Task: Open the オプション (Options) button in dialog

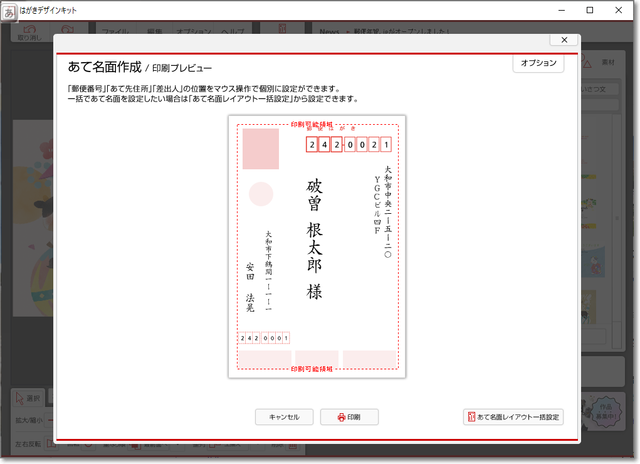Action: click(x=538, y=63)
